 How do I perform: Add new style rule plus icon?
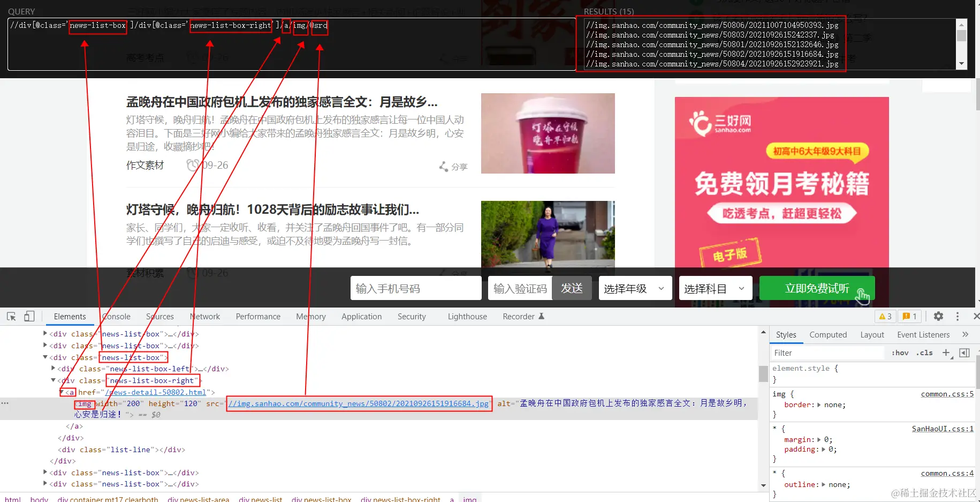(946, 353)
